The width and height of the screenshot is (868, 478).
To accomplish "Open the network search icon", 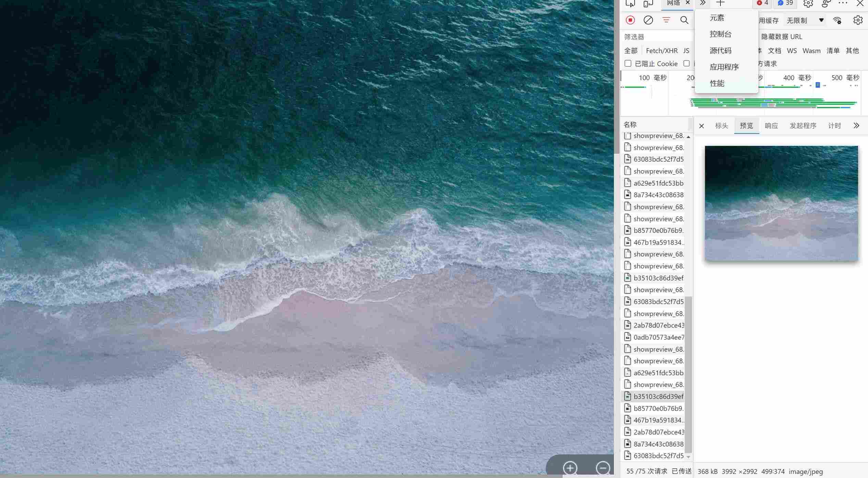I will [x=684, y=20].
